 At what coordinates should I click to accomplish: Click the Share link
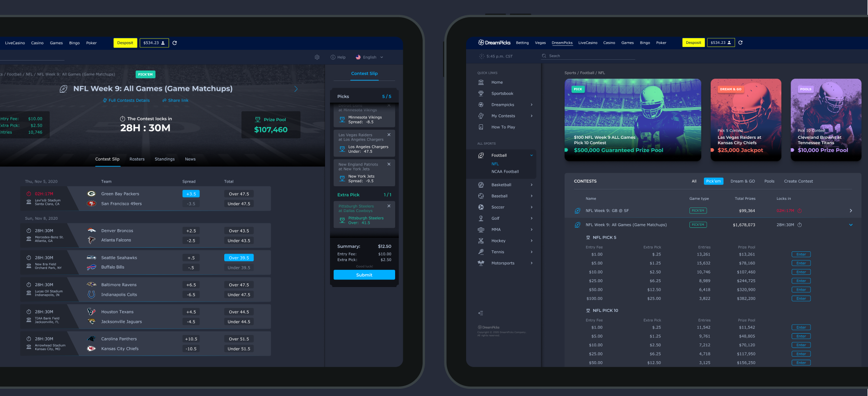pos(175,100)
